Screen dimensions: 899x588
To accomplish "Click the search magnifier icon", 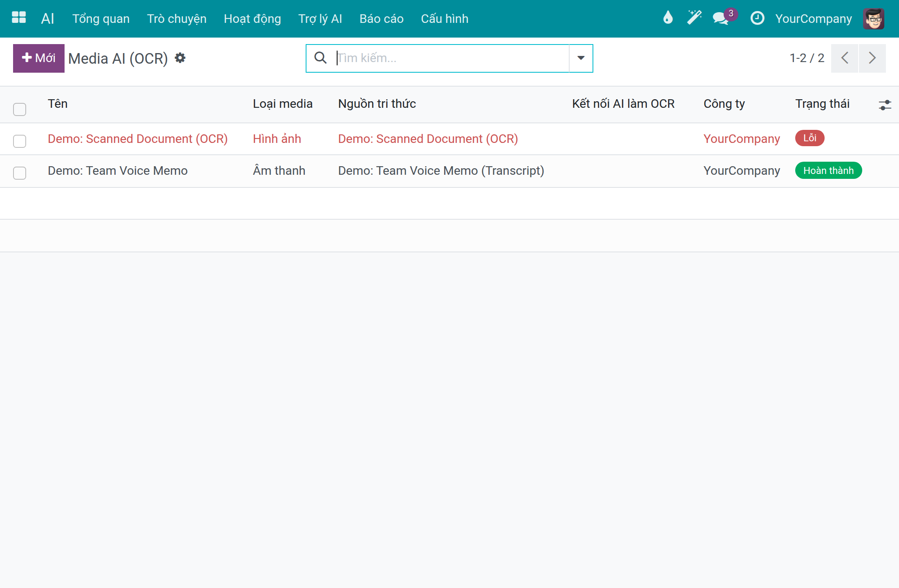I will (x=320, y=58).
